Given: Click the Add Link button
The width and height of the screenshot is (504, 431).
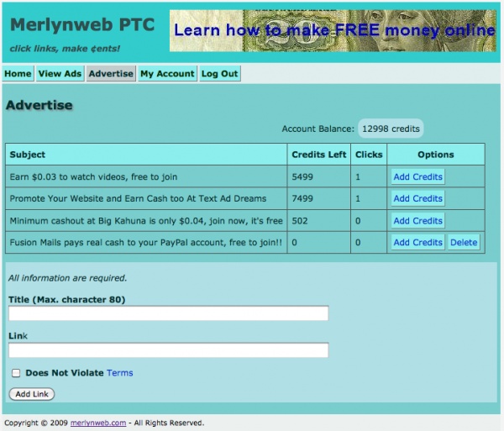Looking at the screenshot, I should click(32, 394).
